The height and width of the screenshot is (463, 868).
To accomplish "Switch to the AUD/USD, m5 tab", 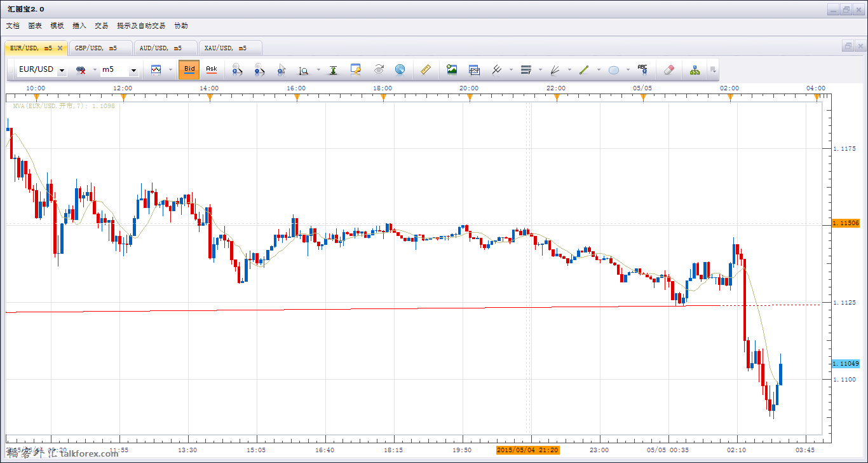I will pos(165,48).
